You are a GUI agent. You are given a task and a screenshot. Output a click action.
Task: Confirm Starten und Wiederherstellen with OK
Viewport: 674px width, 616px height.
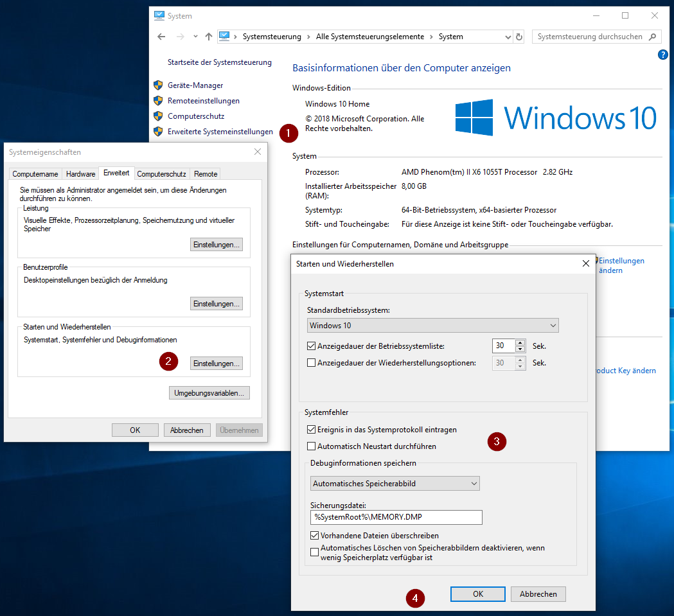[x=477, y=594]
